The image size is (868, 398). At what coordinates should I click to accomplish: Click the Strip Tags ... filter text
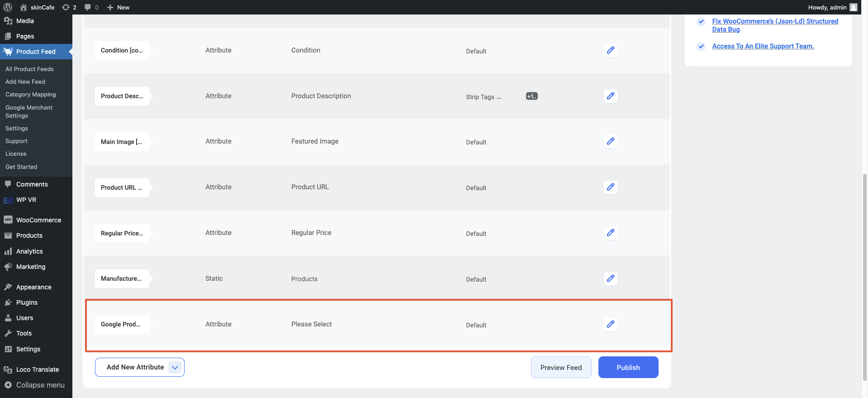point(484,97)
